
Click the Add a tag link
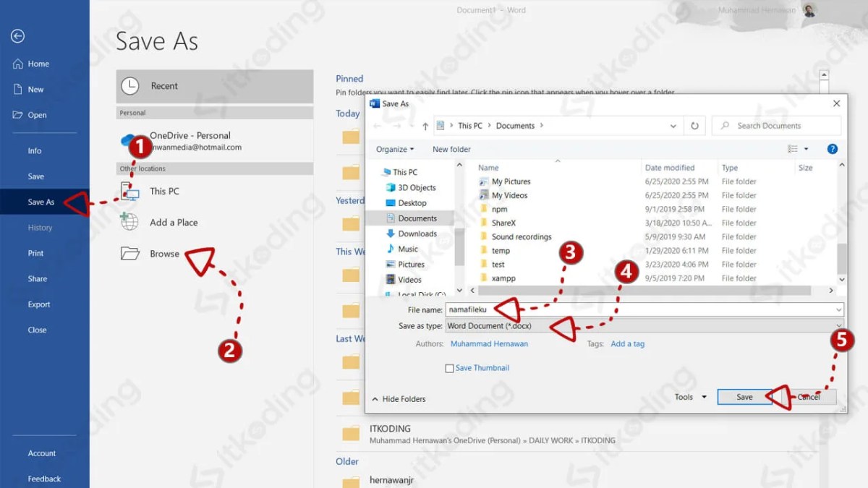click(x=628, y=343)
